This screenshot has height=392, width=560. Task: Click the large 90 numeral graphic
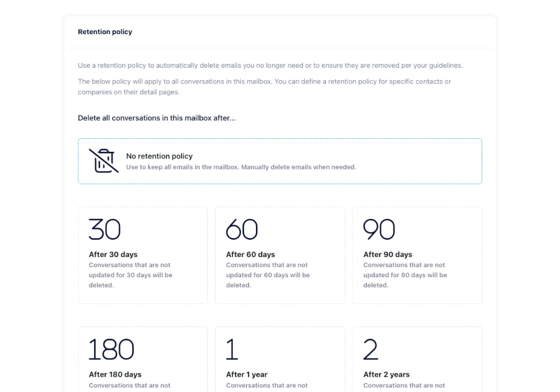pos(379,229)
